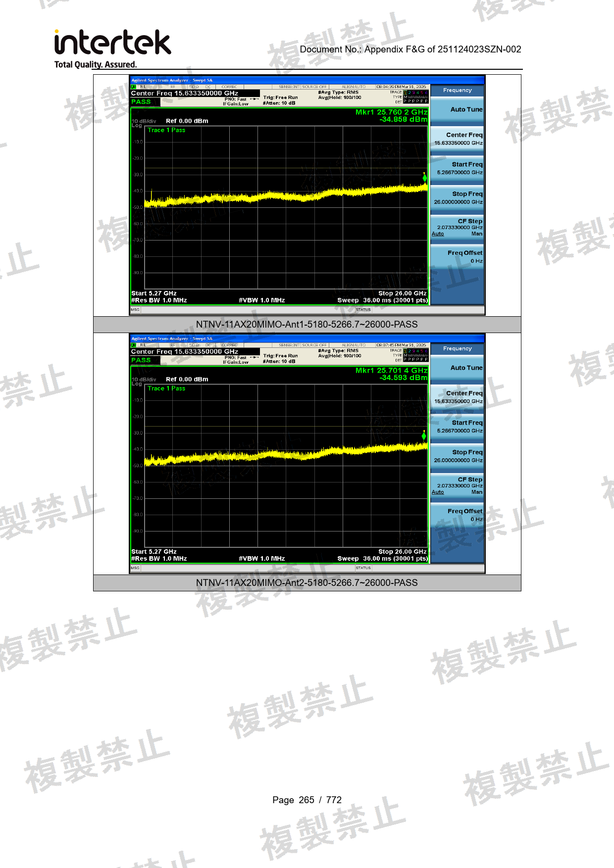Select Center Freq softkey in the Ant1 analyzer screenshot

457,139
